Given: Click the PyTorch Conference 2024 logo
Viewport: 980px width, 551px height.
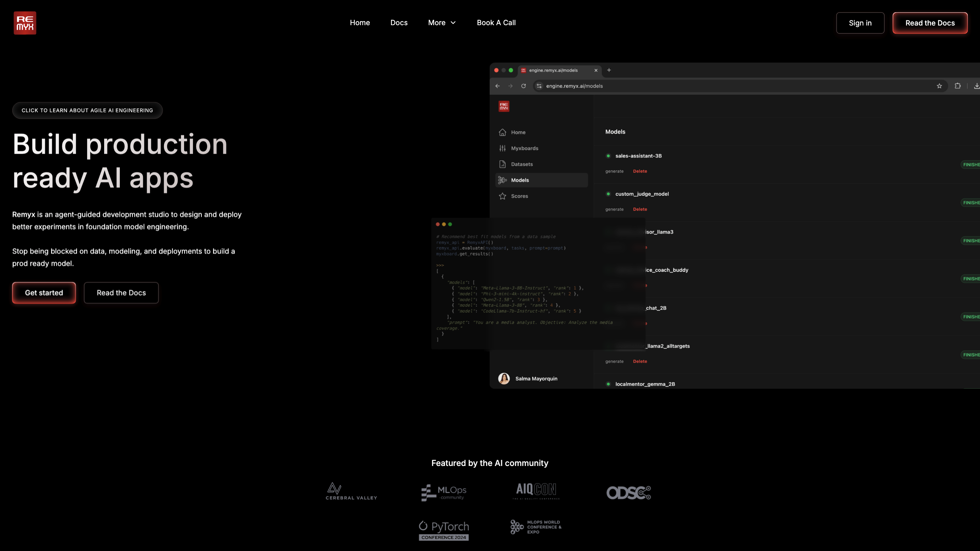Looking at the screenshot, I should click(x=444, y=530).
